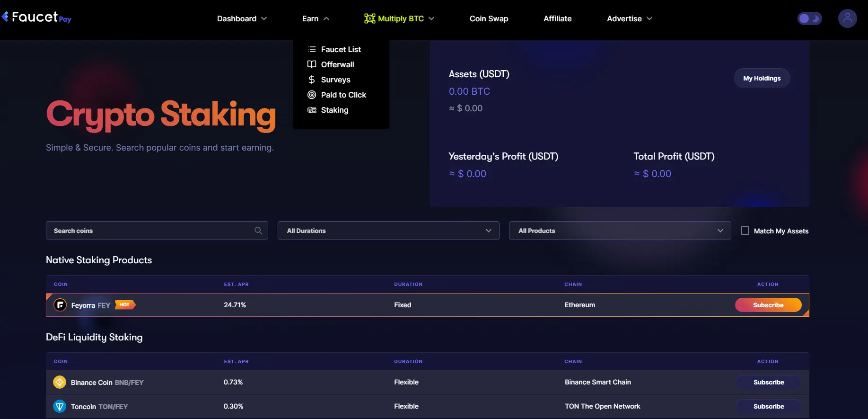
Task: Click the Toncoin 0.30% APR value
Action: (233, 406)
